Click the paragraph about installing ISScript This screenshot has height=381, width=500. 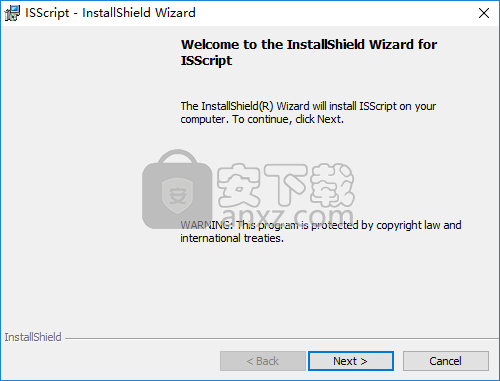[x=308, y=113]
